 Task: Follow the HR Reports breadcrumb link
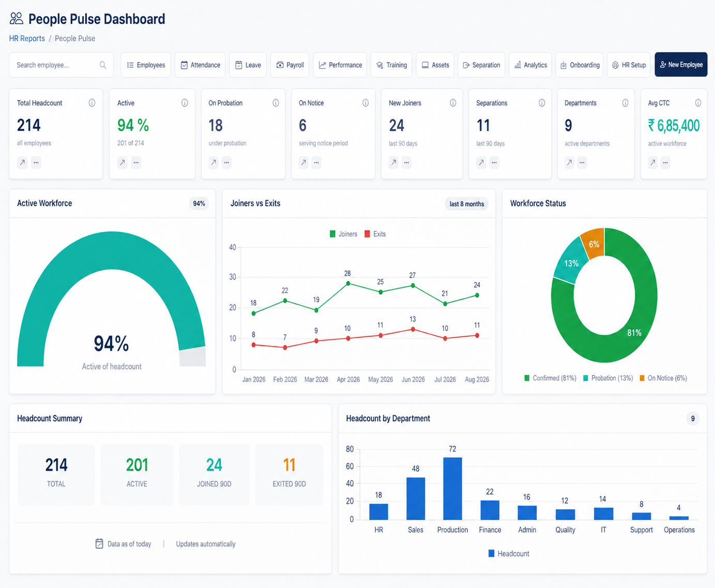[x=27, y=38]
